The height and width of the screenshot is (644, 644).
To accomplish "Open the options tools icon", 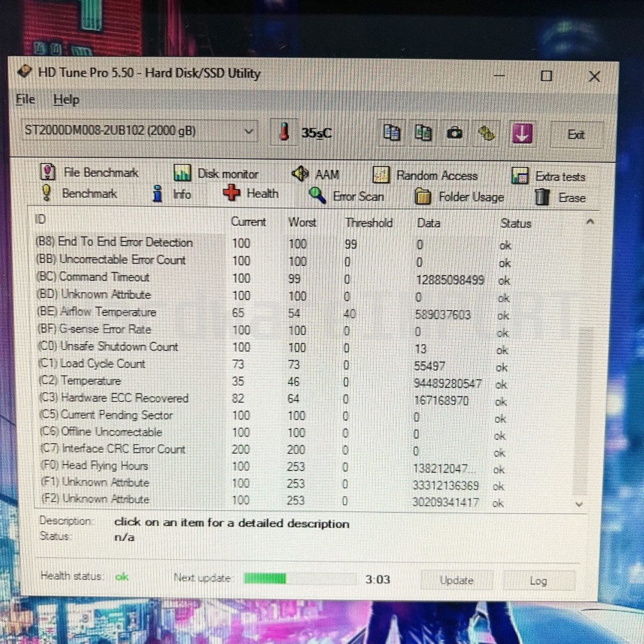I will coord(487,134).
